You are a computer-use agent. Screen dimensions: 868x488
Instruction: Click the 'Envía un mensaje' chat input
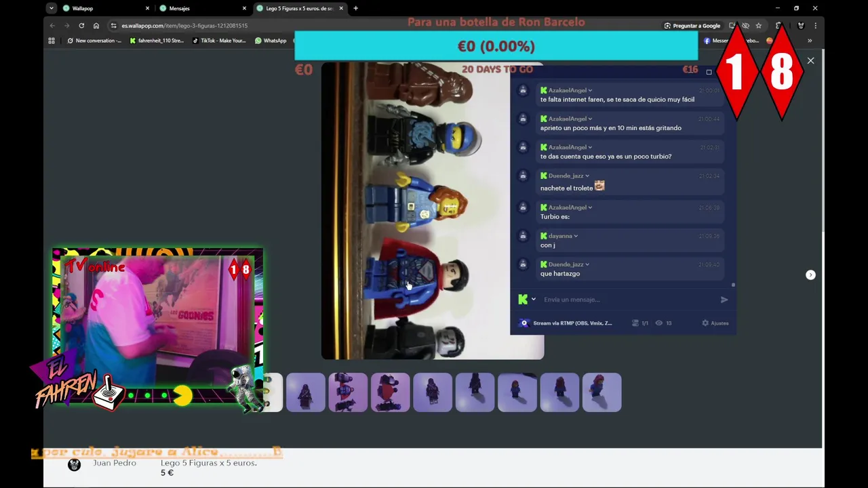627,300
